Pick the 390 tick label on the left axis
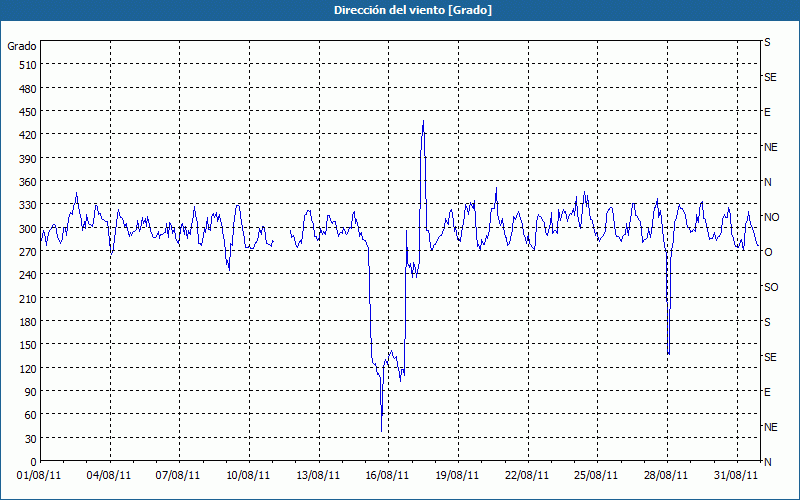This screenshot has height=500, width=800. (28, 159)
